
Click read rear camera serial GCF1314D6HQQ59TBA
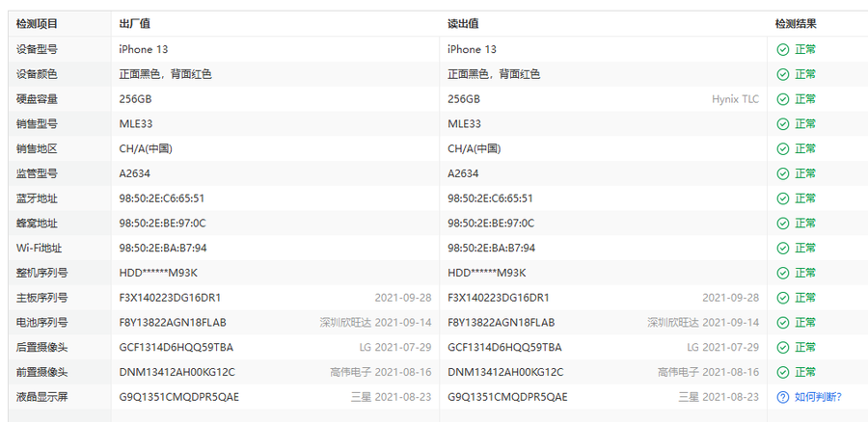click(x=504, y=348)
